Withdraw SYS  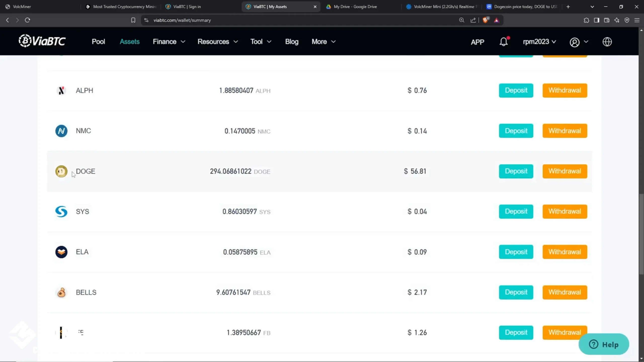coord(565,211)
